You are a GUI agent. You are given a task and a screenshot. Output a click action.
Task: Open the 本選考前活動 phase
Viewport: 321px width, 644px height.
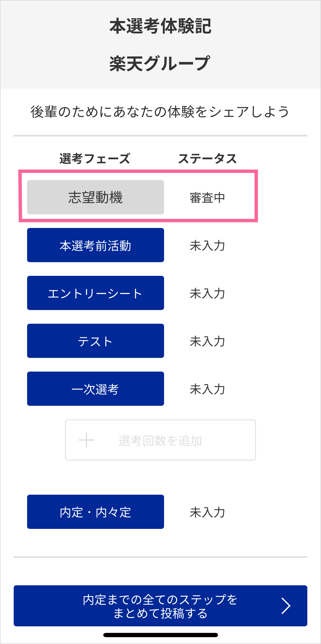click(x=95, y=245)
